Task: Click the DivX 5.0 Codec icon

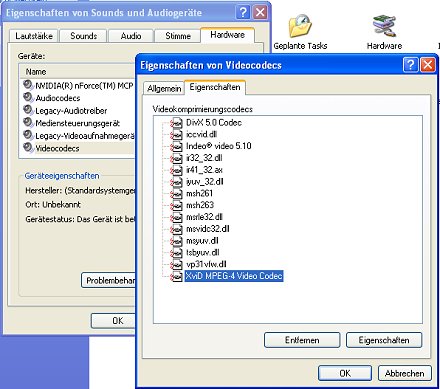Action: 176,123
